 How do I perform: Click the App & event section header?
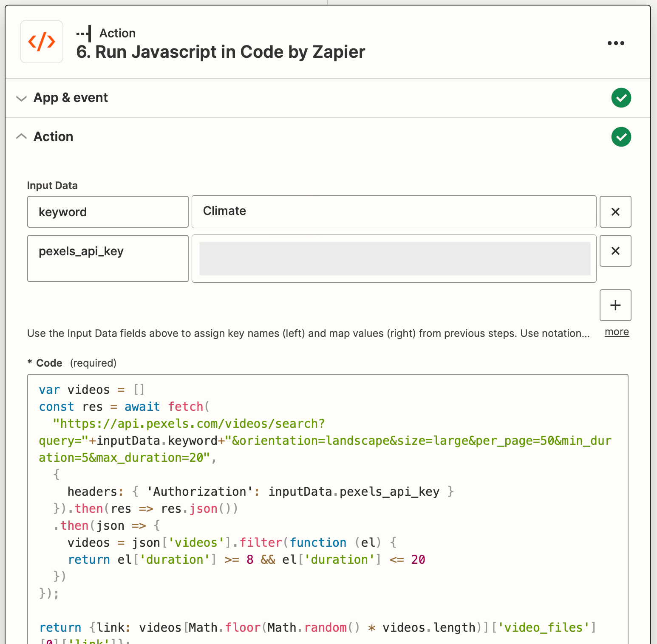(71, 98)
